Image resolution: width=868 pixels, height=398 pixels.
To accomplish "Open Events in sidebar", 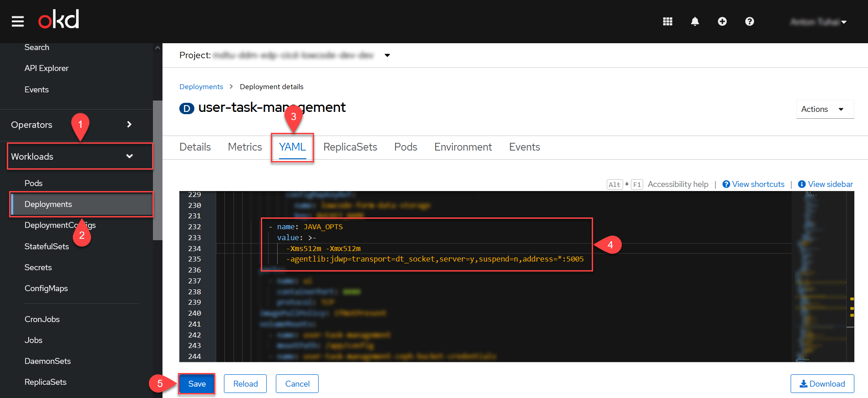I will click(x=36, y=90).
